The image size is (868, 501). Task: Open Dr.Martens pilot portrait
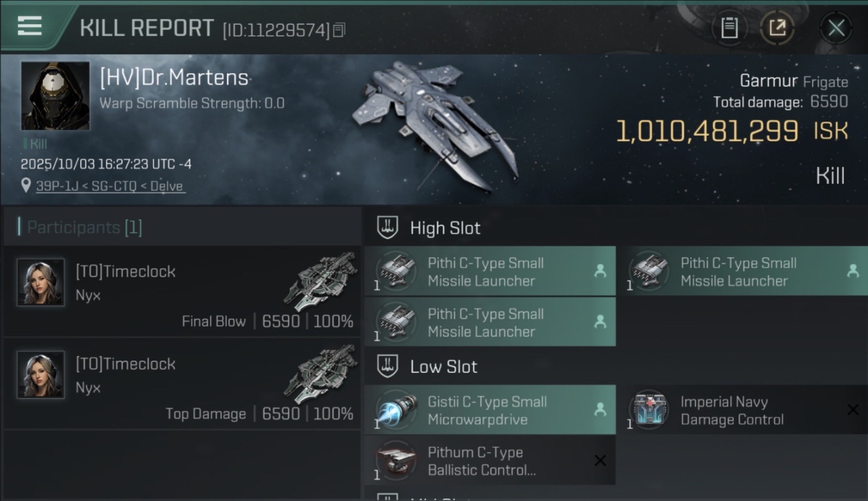[x=55, y=96]
